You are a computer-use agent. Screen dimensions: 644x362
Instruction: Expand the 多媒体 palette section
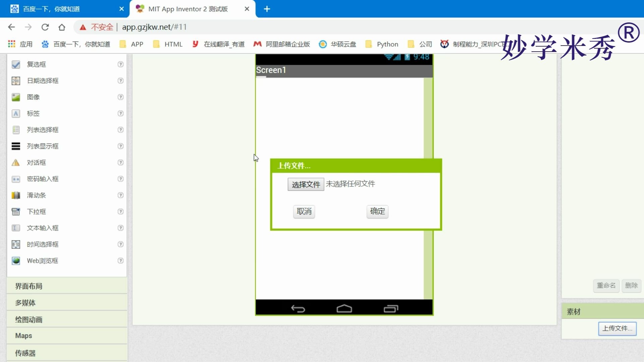(67, 303)
